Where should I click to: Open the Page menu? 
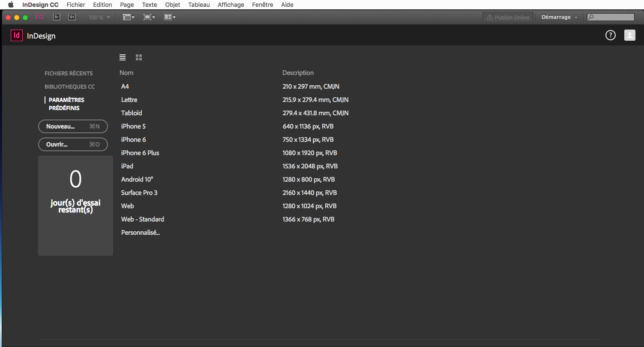127,5
